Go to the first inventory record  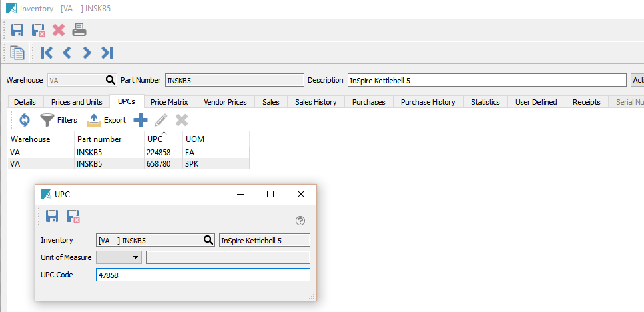tap(47, 53)
